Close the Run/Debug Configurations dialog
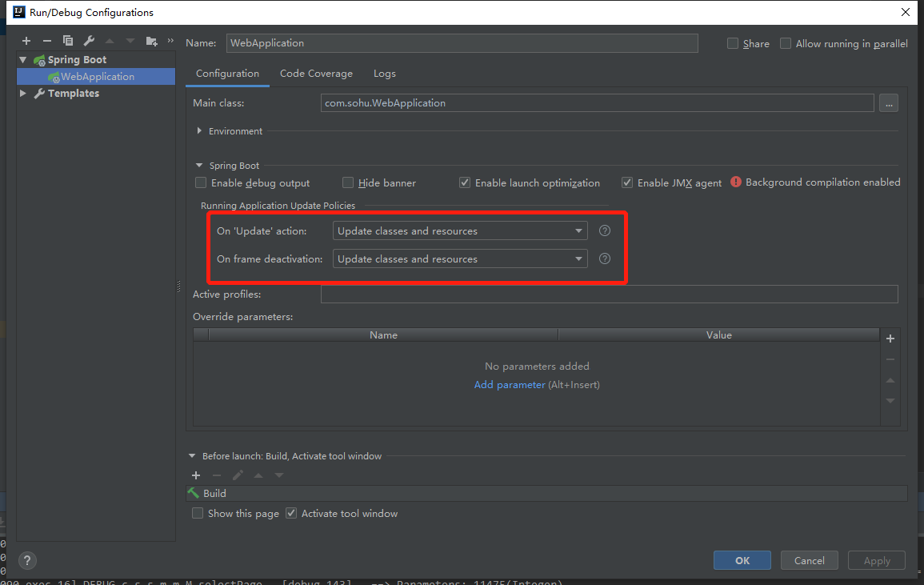The width and height of the screenshot is (924, 585). click(x=905, y=12)
